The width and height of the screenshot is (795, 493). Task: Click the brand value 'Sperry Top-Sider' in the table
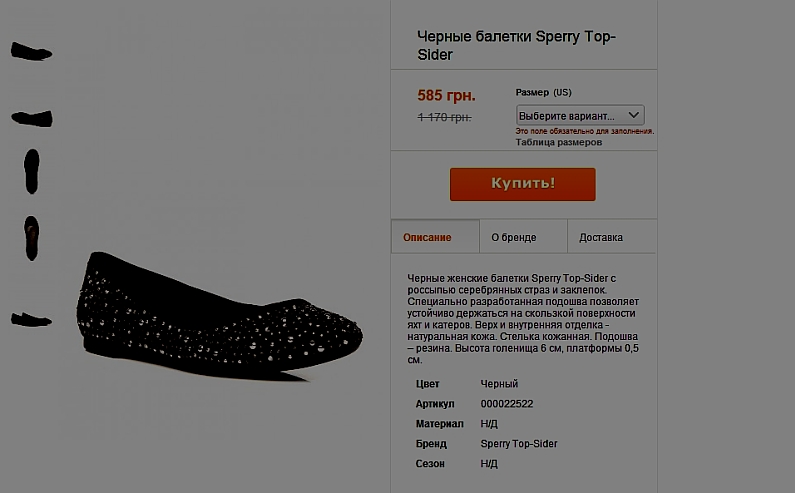518,444
